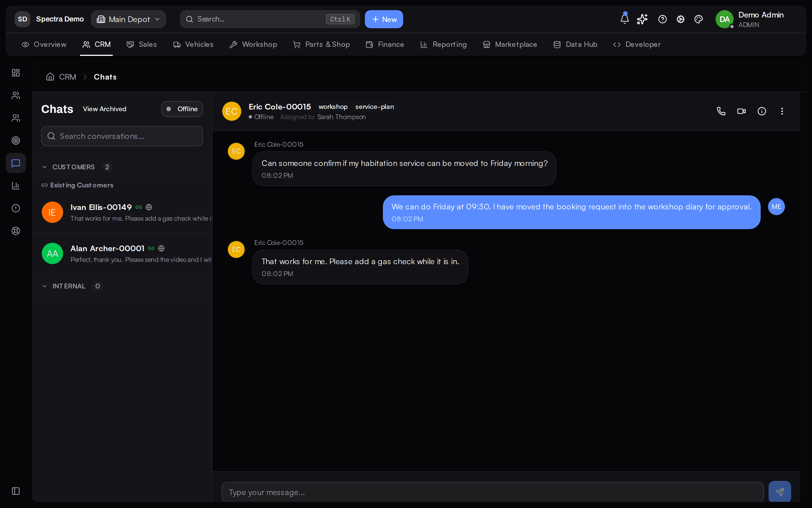The image size is (812, 508).
Task: Go to the CRM breadcrumb link
Action: point(67,77)
